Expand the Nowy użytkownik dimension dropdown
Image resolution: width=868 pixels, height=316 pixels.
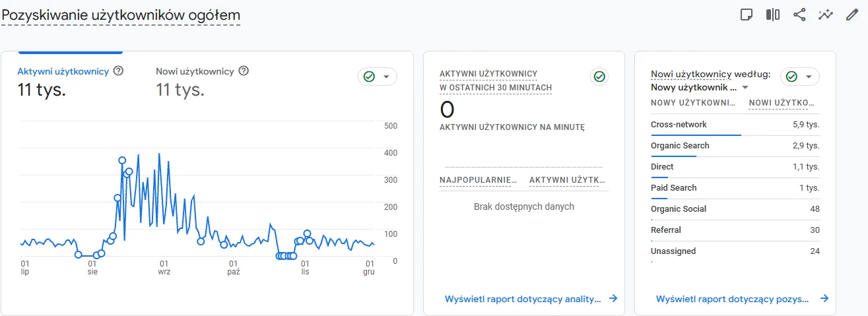[x=700, y=87]
